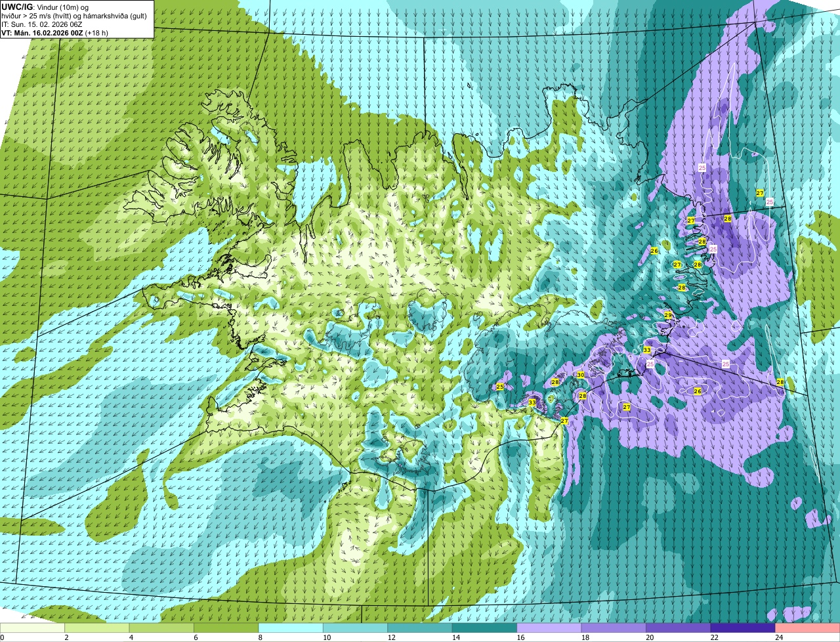Click the pink above-24 m/s legend swatch

tap(807, 628)
